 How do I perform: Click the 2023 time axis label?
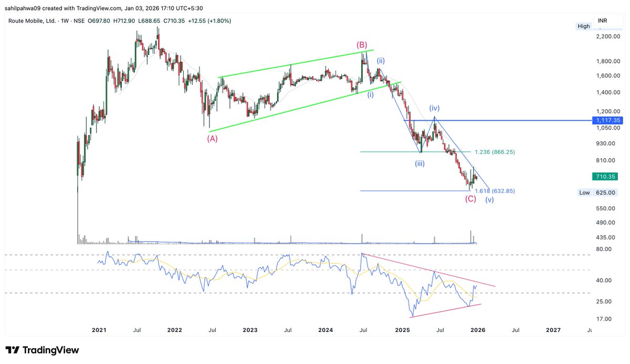click(250, 330)
